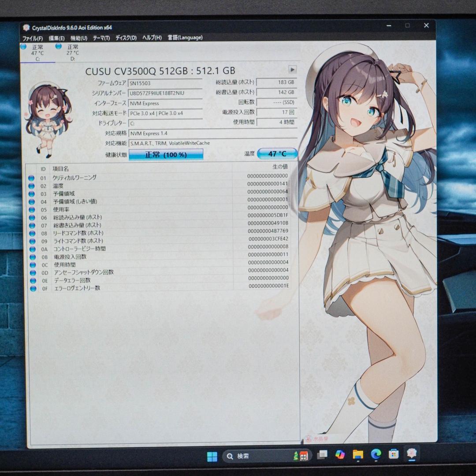Select the 総書き込み量 (ホスト) row
Image resolution: width=476 pixels, height=476 pixels.
158,225
